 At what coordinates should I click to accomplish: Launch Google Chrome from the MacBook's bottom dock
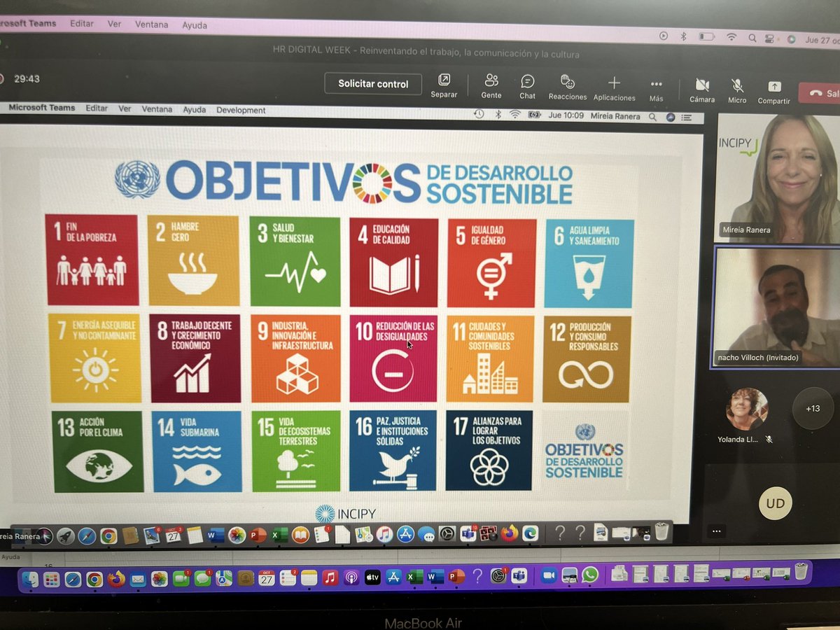(x=94, y=579)
